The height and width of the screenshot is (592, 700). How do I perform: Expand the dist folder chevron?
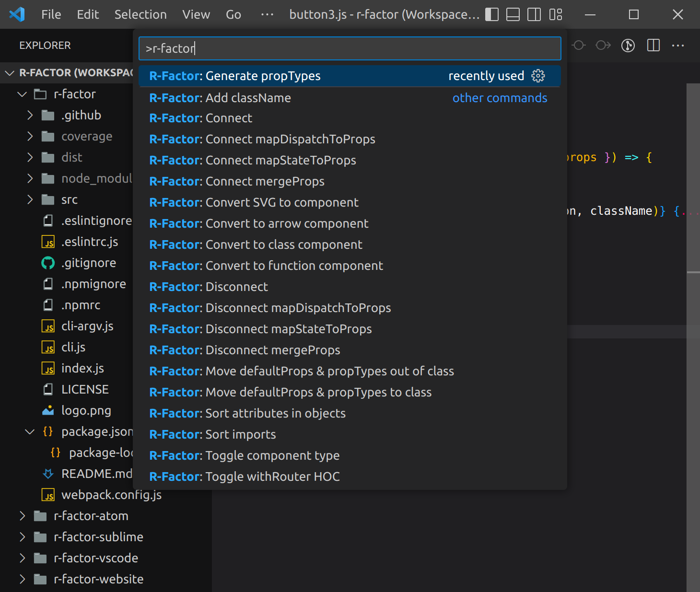[30, 157]
